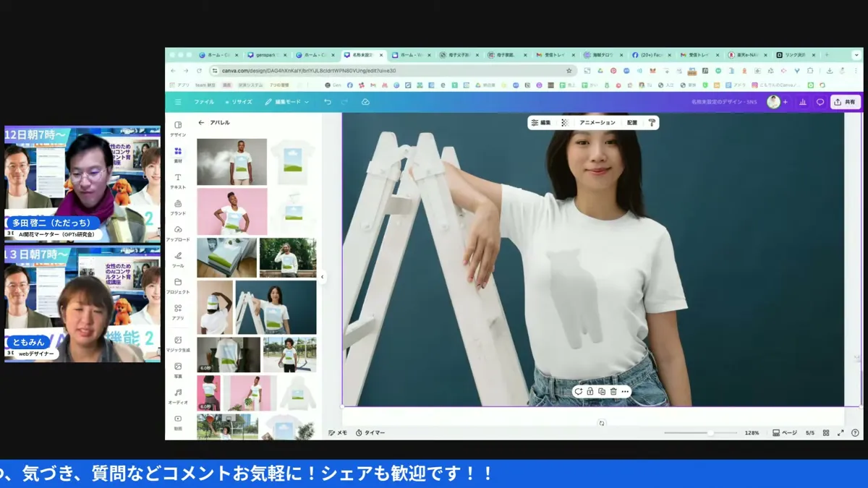Open the オーディオ audio panel
Image resolution: width=868 pixels, height=488 pixels.
pyautogui.click(x=178, y=396)
